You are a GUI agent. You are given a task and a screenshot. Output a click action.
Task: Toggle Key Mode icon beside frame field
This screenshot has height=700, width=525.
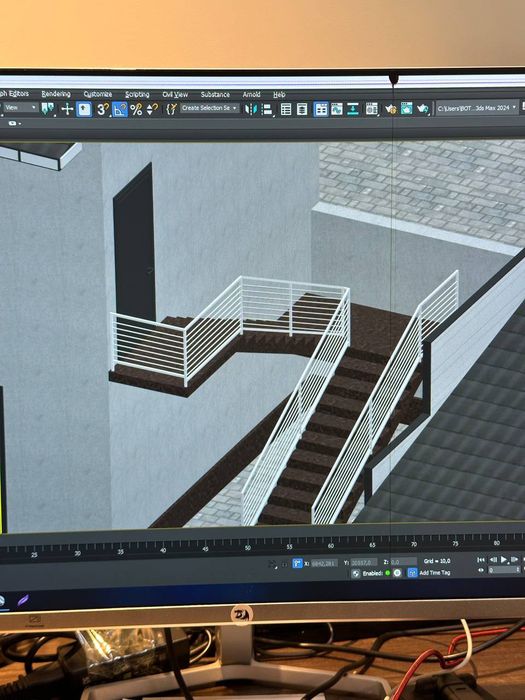(x=481, y=570)
